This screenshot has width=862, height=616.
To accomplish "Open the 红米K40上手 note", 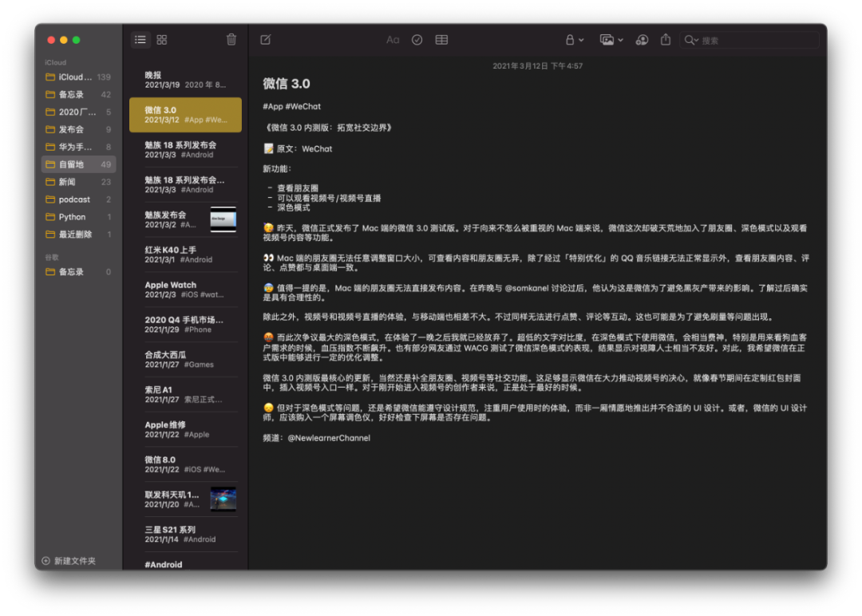I will click(x=185, y=255).
